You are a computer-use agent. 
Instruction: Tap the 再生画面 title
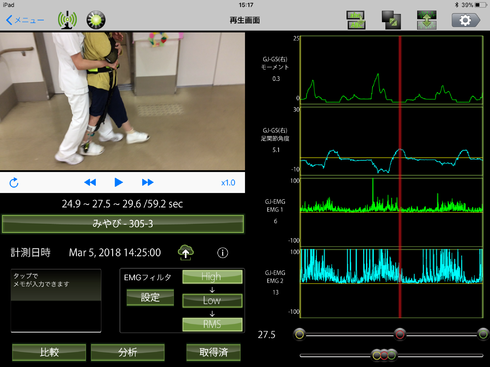pyautogui.click(x=245, y=20)
